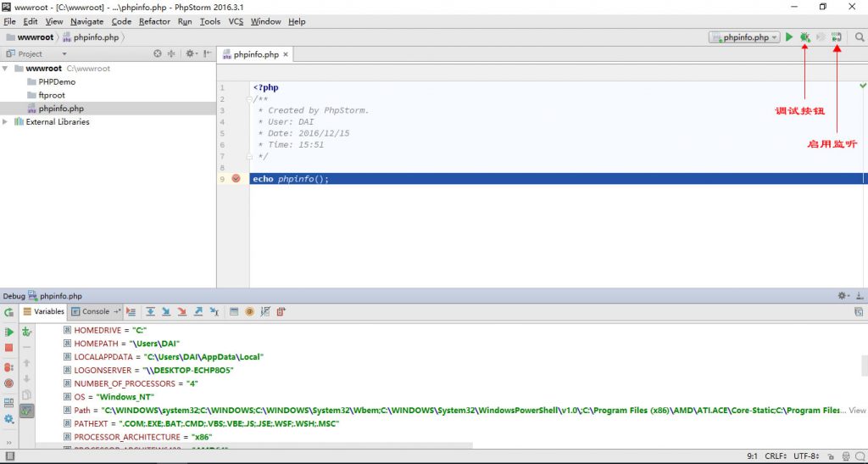The image size is (868, 464).
Task: Click Step Out debug icon
Action: (198, 311)
